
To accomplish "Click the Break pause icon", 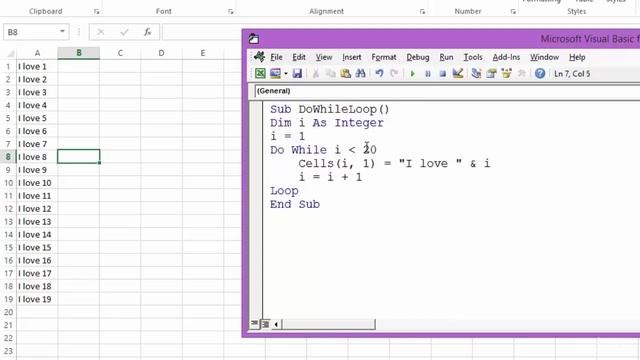I will (x=428, y=74).
